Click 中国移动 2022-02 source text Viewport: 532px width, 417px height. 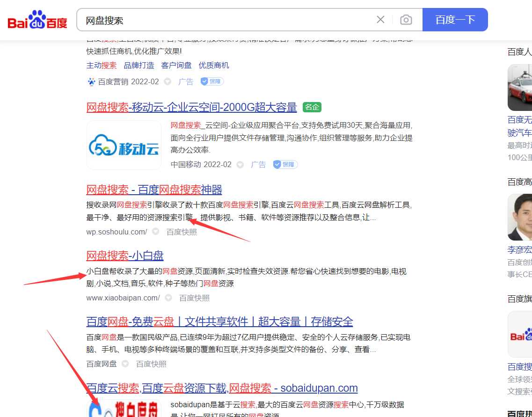click(x=201, y=165)
